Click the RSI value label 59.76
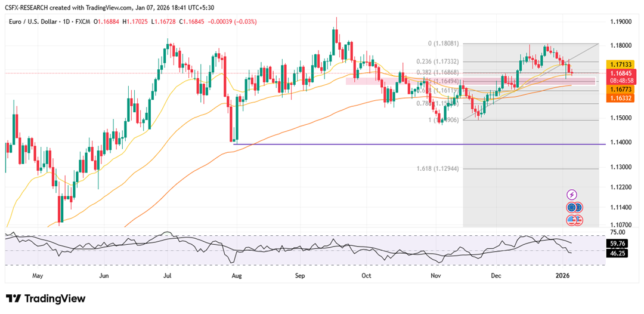The width and height of the screenshot is (644, 314). pyautogui.click(x=618, y=244)
